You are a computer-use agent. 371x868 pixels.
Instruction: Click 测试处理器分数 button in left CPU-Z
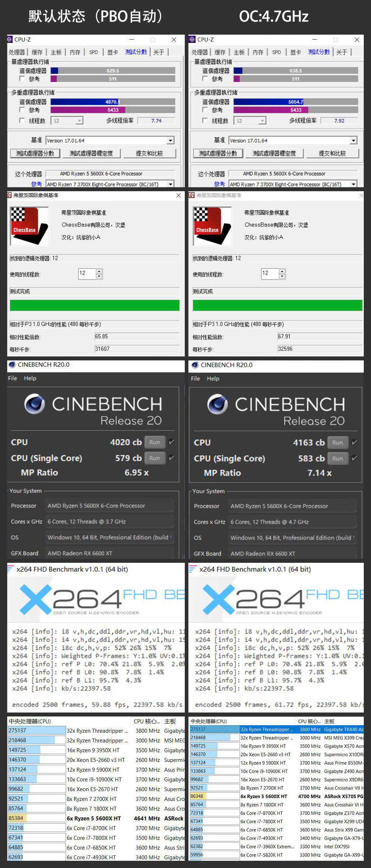point(35,153)
